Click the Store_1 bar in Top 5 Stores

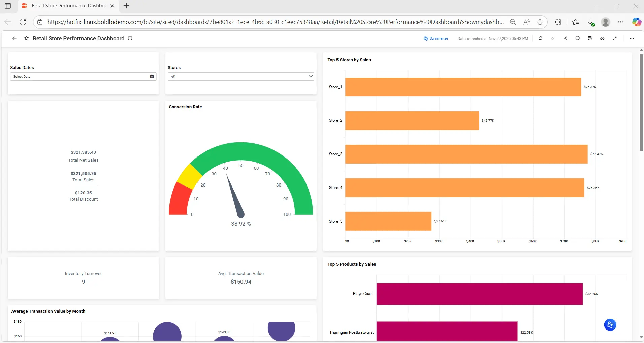coord(463,87)
